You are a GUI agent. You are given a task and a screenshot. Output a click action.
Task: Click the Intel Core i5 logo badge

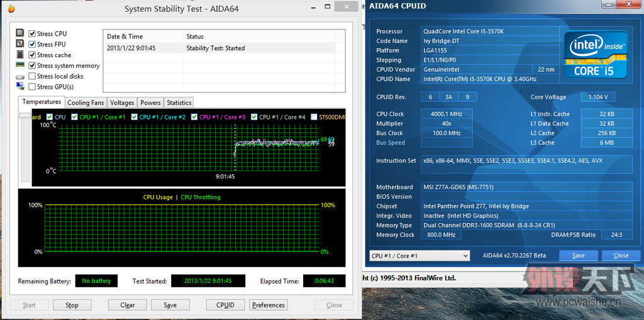596,54
